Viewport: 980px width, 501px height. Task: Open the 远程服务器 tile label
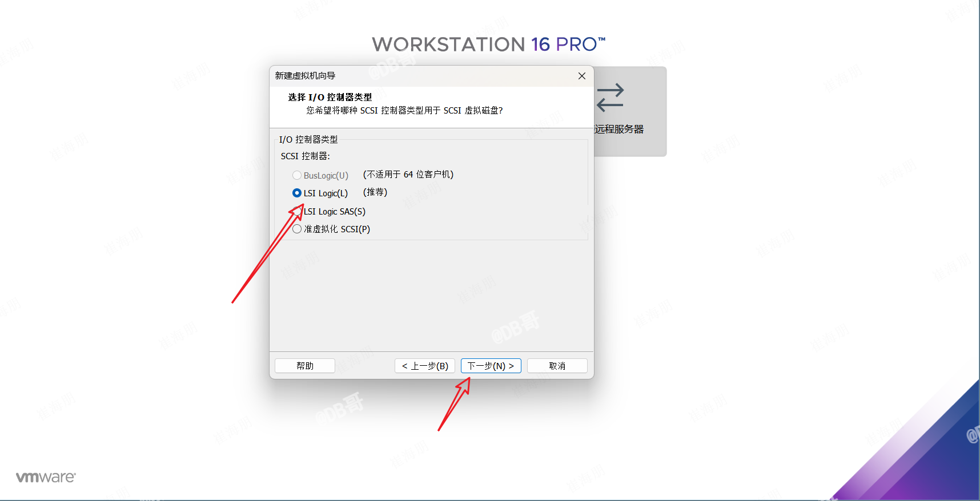619,130
